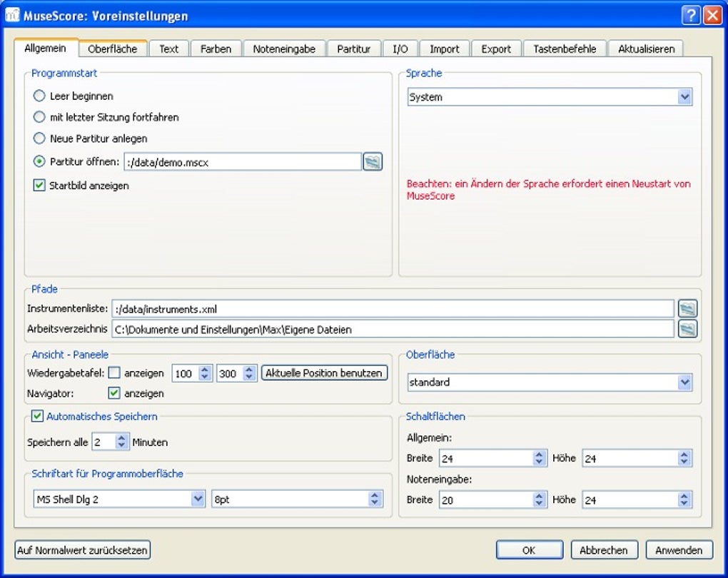Open the 'MS Shell Dlg 2' font dropdown
This screenshot has height=578, width=728.
[x=198, y=500]
